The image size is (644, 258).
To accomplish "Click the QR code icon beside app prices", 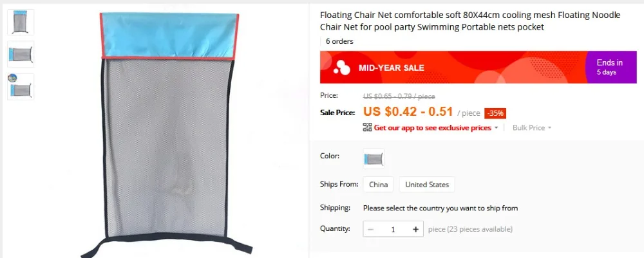I will [367, 127].
